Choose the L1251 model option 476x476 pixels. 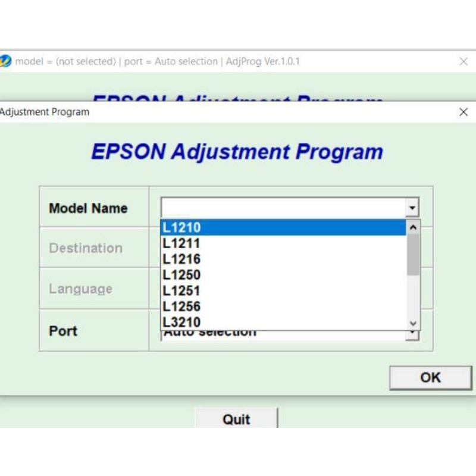pos(283,290)
